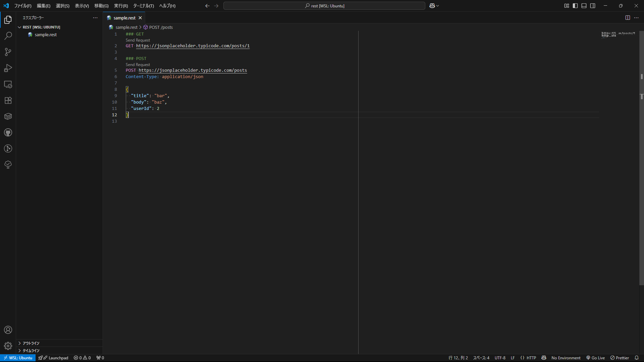Start Go Live server from the status bar
The height and width of the screenshot is (362, 644).
(595, 358)
